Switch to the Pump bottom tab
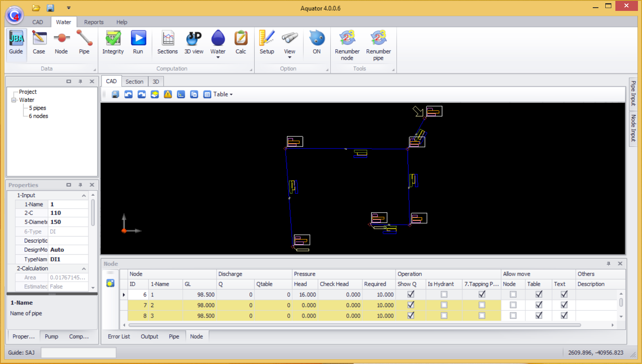 [51, 337]
